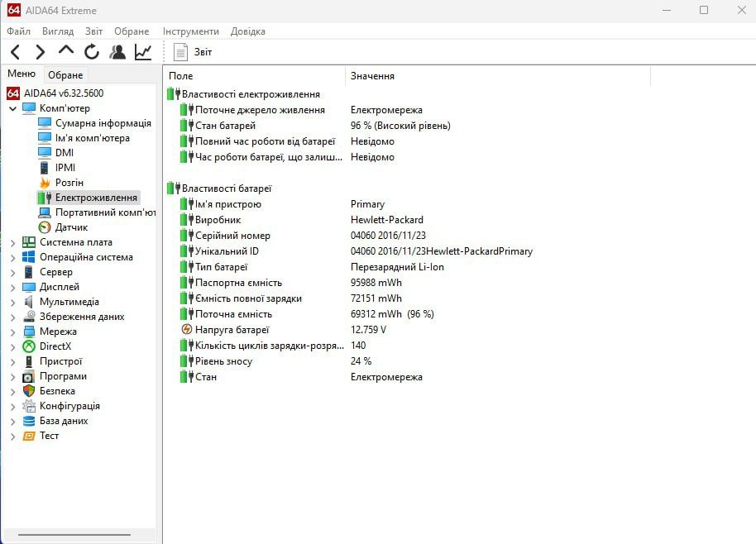Screen dimensions: 756x544
Task: Click the monitor icon next to Дисплей
Action: tap(29, 287)
